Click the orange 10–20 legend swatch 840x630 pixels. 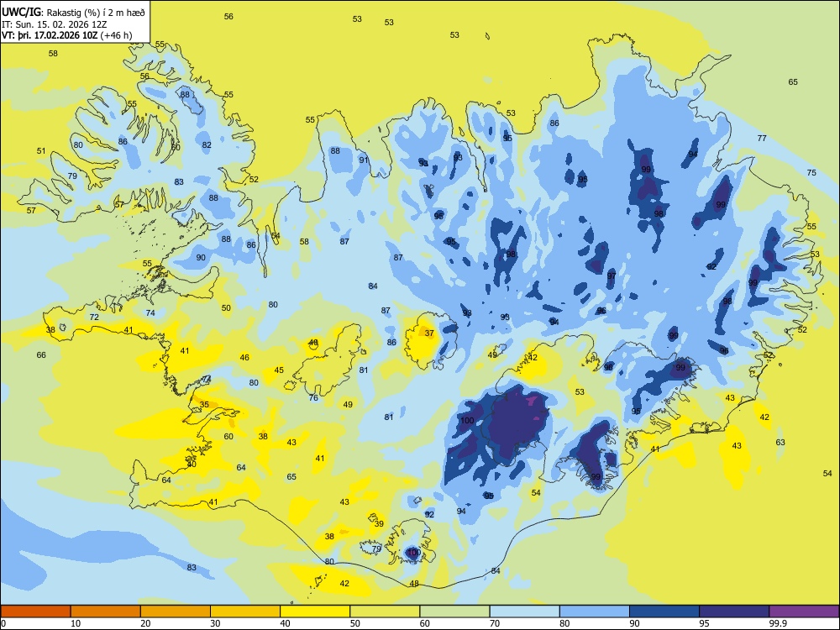coord(106,612)
